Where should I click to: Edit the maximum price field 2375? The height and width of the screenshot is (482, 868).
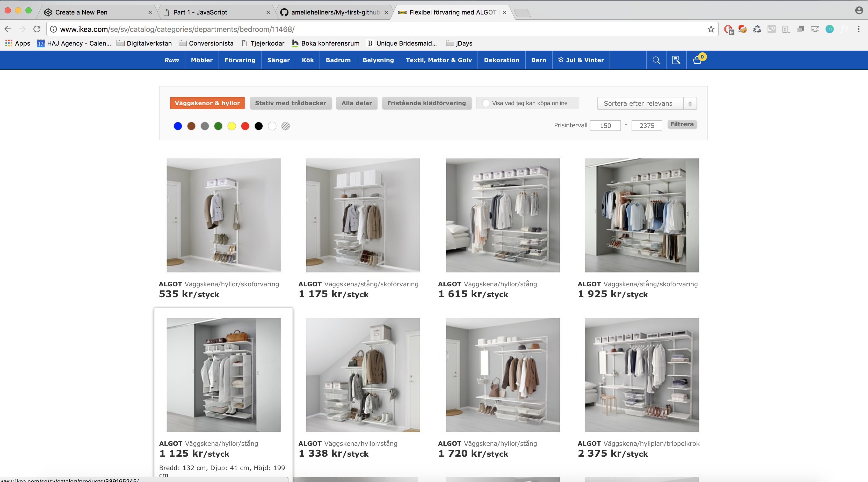[647, 125]
